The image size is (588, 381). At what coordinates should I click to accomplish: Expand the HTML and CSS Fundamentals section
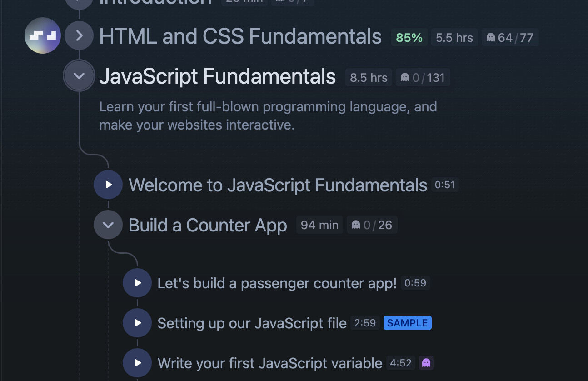click(x=79, y=35)
